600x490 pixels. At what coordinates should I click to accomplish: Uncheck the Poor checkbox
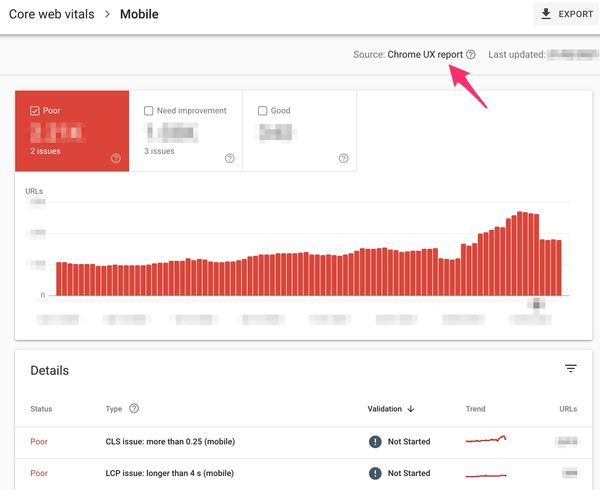pos(34,111)
